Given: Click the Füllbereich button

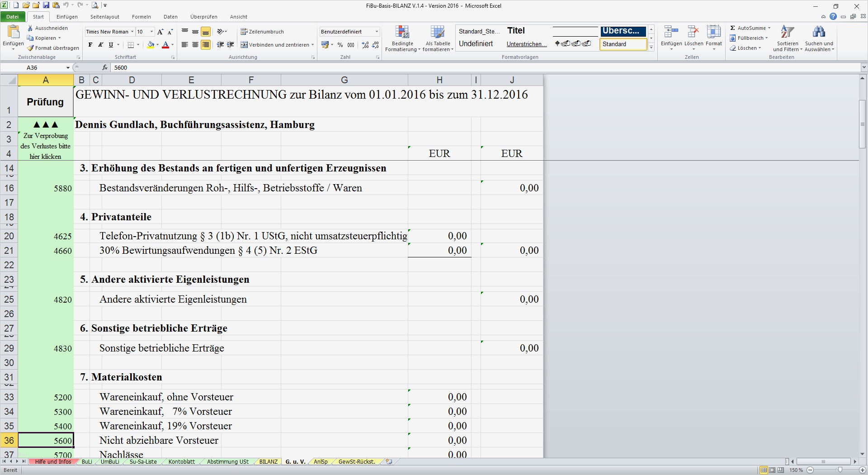Looking at the screenshot, I should click(749, 38).
